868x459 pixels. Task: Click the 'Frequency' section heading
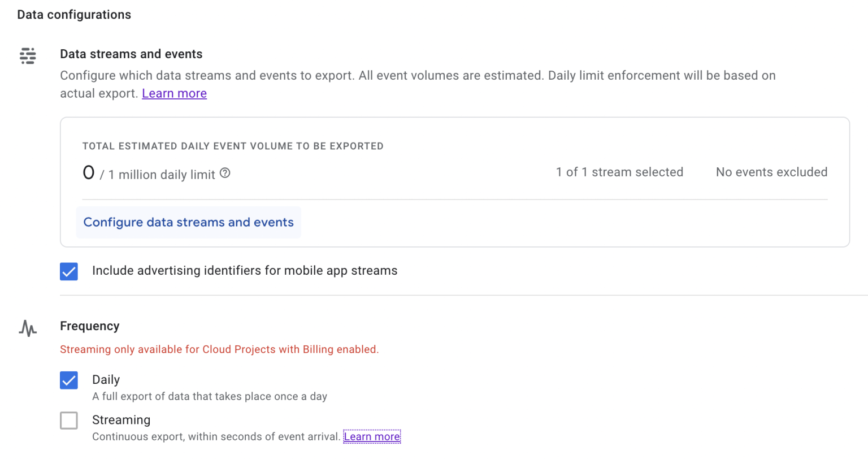pyautogui.click(x=90, y=326)
